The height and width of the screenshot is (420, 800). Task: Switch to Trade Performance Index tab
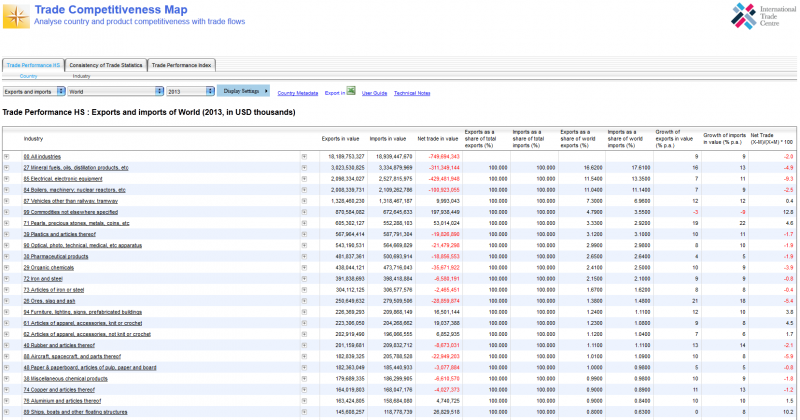tap(181, 64)
